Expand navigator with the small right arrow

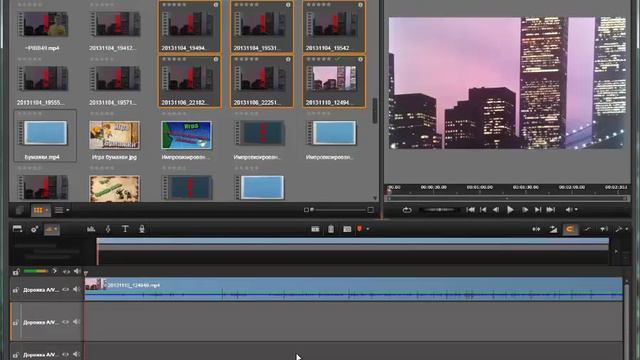616,251
